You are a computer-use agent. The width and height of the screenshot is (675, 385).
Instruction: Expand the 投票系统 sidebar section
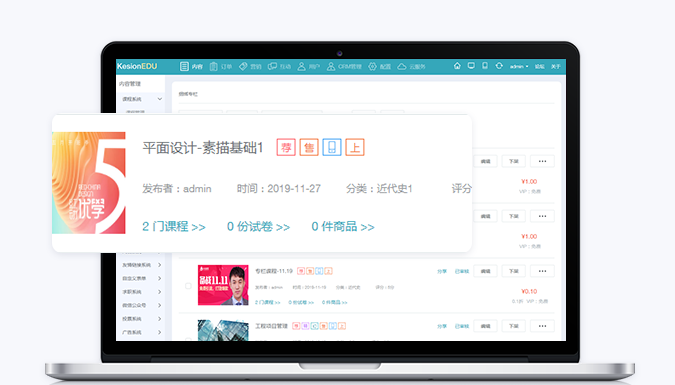coord(160,319)
